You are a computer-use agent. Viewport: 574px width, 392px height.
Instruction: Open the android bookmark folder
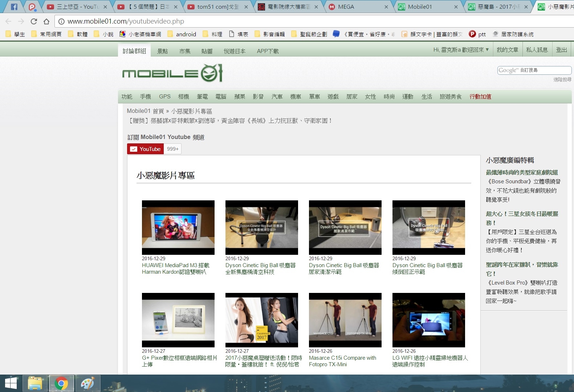pyautogui.click(x=182, y=34)
